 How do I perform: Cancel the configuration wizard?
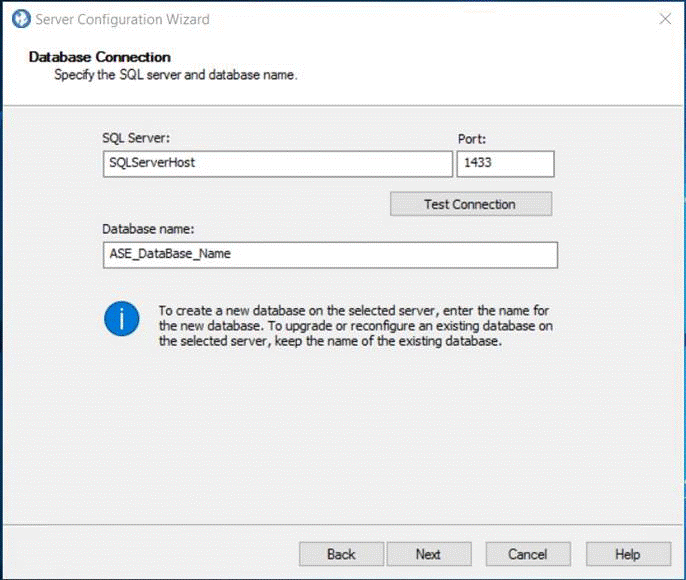pyautogui.click(x=527, y=554)
